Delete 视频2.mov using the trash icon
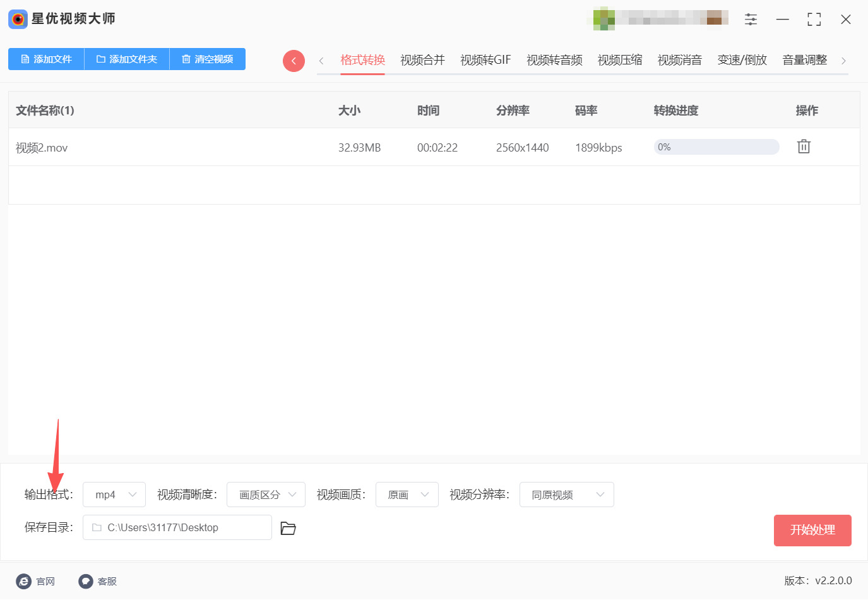This screenshot has width=868, height=600. click(x=803, y=146)
